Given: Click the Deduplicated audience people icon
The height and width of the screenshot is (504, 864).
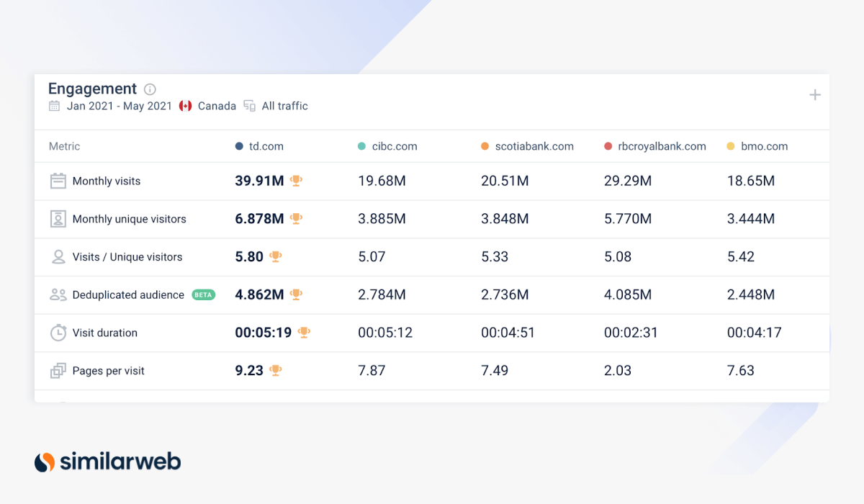Looking at the screenshot, I should point(58,294).
